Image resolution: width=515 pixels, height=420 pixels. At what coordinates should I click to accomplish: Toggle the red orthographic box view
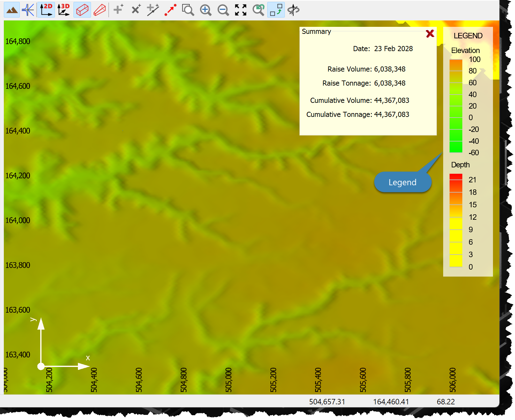tap(82, 10)
